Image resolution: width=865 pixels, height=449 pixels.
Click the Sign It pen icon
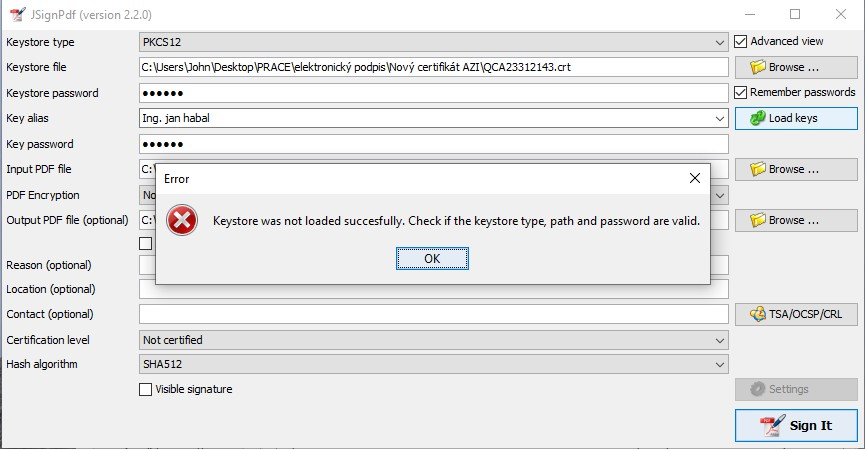click(770, 425)
